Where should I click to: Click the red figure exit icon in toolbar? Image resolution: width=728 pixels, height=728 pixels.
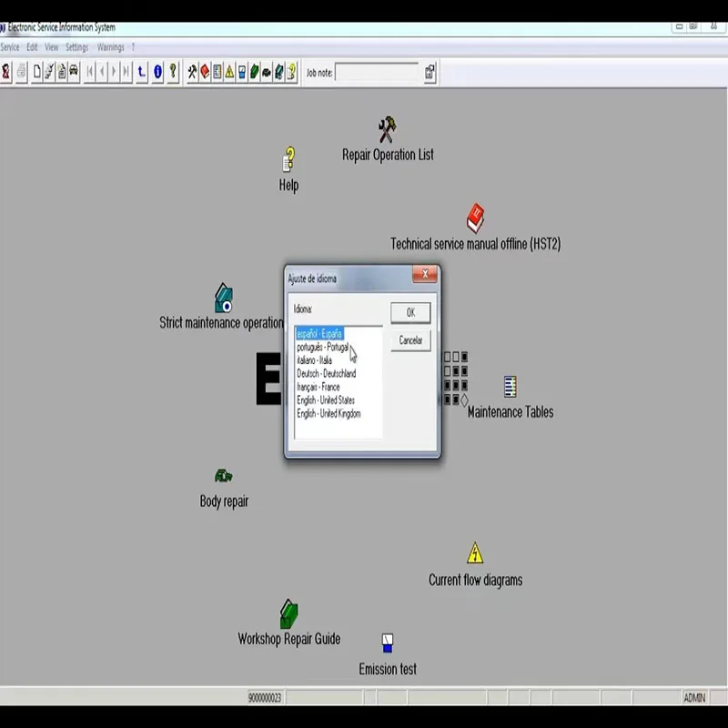6,72
